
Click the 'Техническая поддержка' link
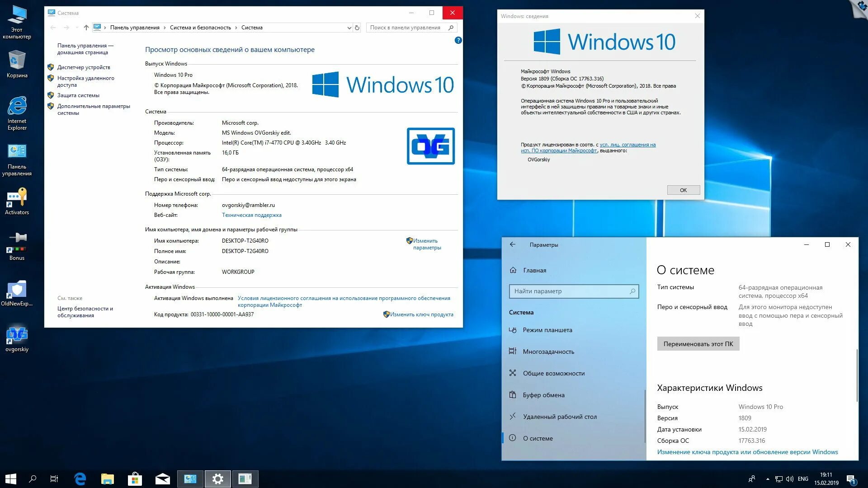(x=251, y=215)
